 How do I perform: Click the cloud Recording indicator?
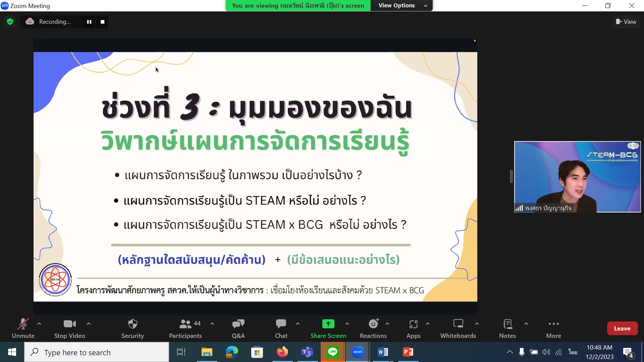(x=30, y=21)
